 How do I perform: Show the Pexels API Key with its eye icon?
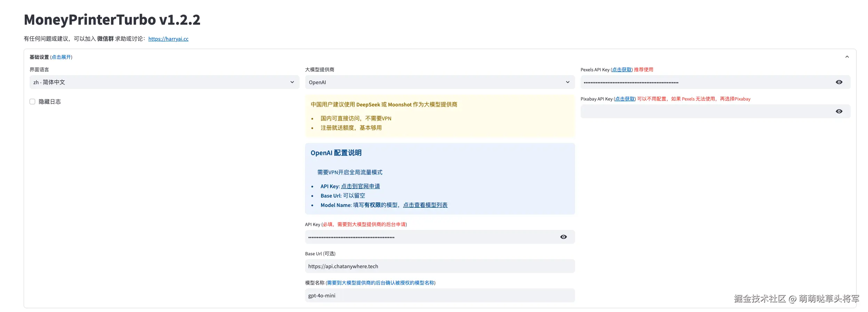point(839,82)
